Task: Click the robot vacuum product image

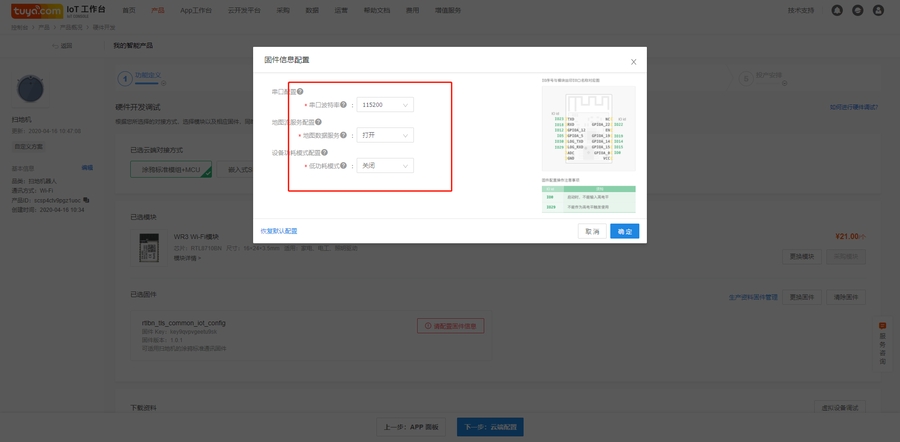Action: pos(30,90)
